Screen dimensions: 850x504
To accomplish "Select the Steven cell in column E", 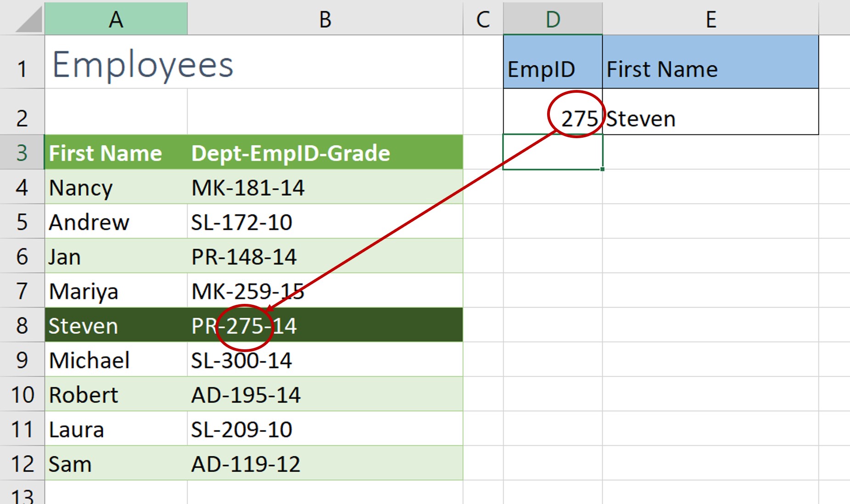I will [710, 112].
